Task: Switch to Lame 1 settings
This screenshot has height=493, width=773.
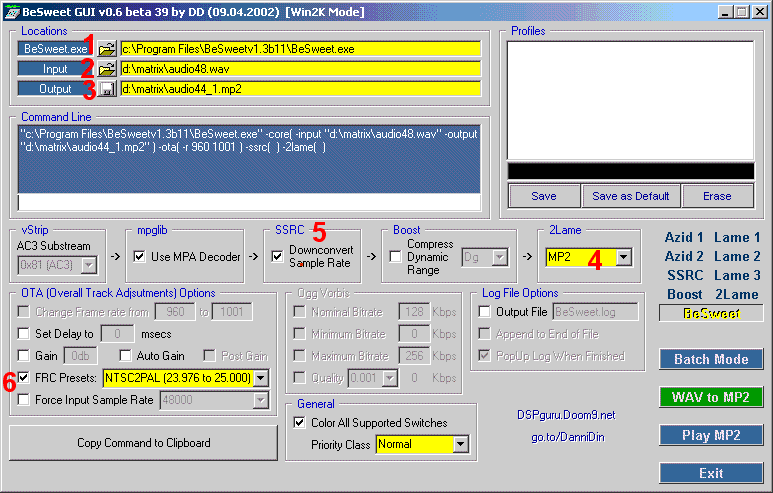Action: tap(737, 238)
